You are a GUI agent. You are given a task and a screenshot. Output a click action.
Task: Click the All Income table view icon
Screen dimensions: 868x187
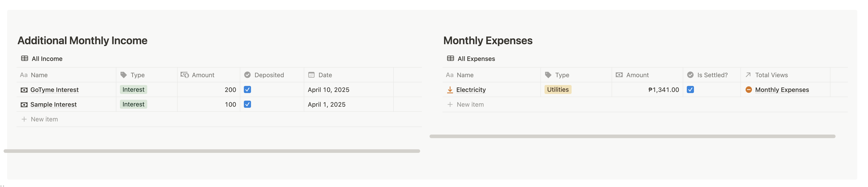(25, 58)
